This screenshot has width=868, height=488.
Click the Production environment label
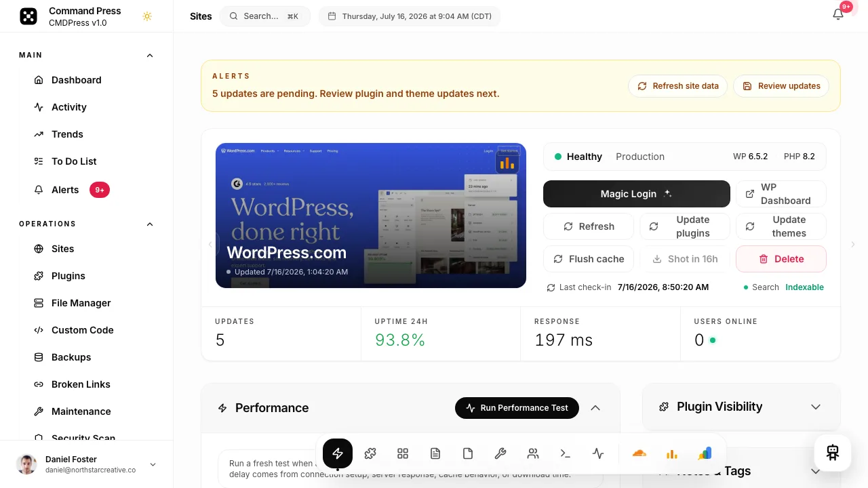[x=640, y=157]
